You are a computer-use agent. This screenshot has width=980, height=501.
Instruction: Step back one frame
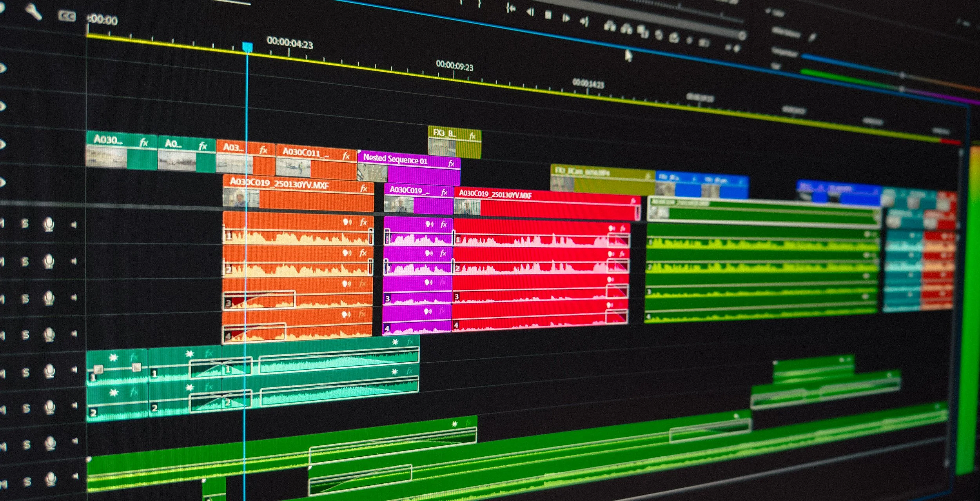[530, 12]
